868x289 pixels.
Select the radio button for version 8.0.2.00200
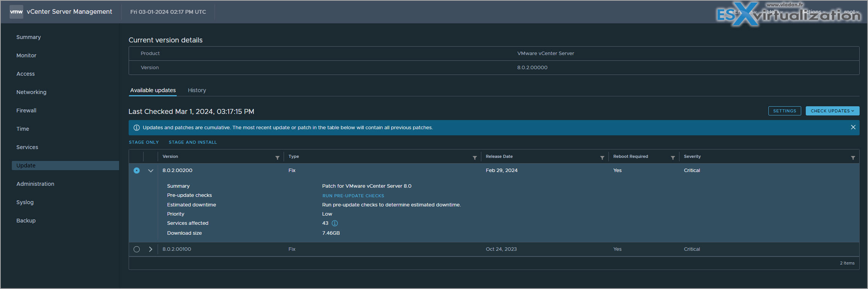point(137,170)
